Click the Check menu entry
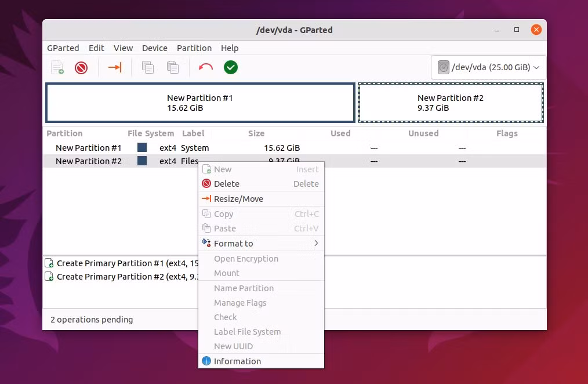This screenshot has width=588, height=384. click(x=261, y=317)
